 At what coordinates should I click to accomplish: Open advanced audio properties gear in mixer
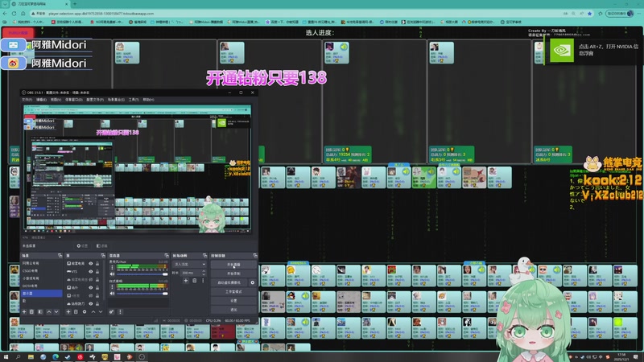tap(112, 312)
